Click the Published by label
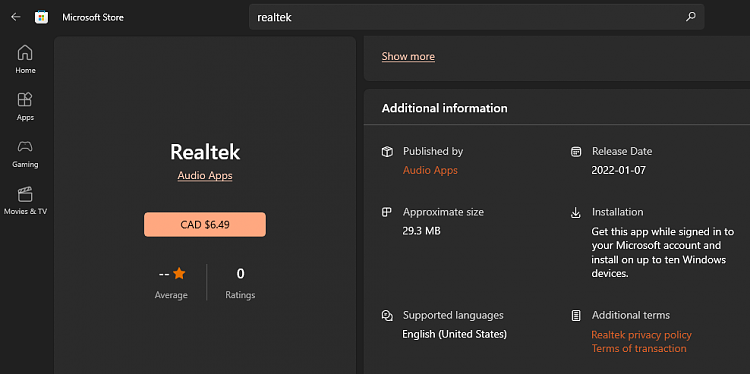 point(433,152)
